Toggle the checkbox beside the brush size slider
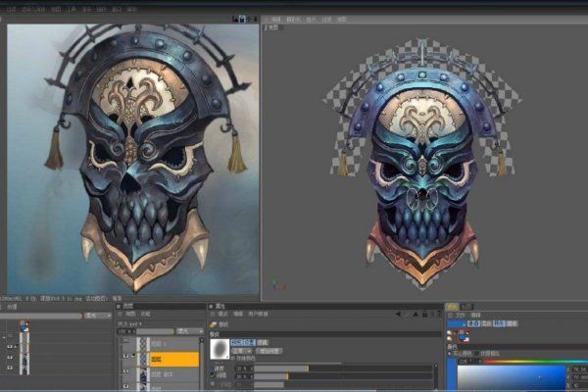This screenshot has height=392, width=588. (x=211, y=375)
